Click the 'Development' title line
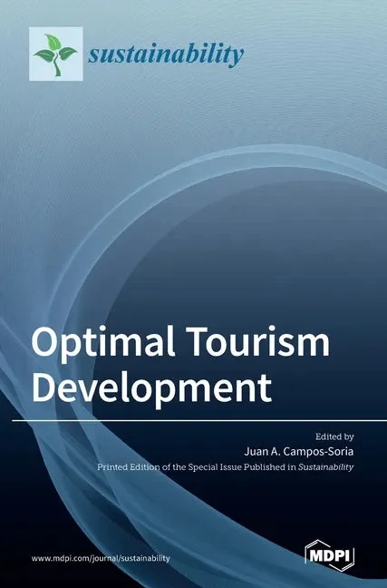This screenshot has height=588, width=387. point(151,388)
